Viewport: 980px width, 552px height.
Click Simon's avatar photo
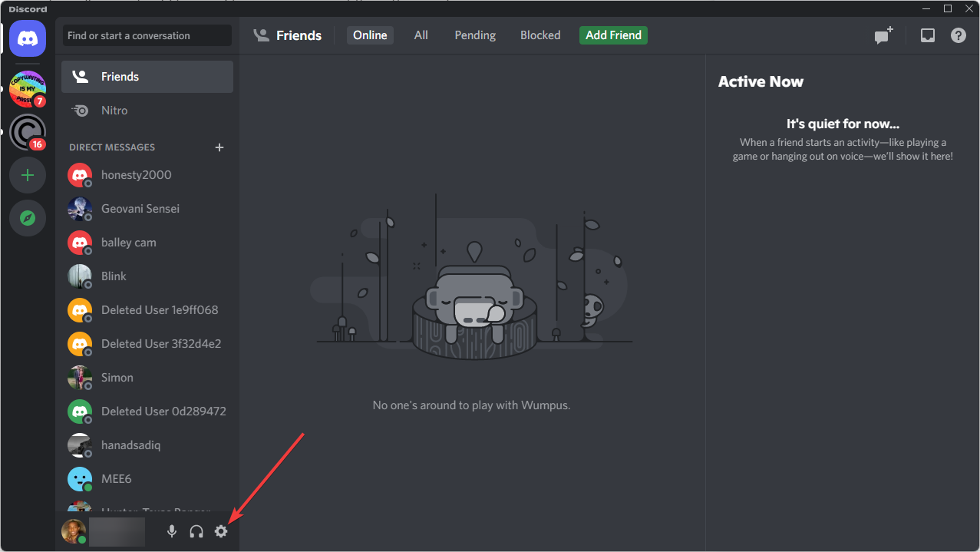80,378
